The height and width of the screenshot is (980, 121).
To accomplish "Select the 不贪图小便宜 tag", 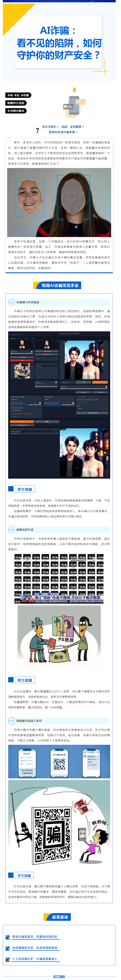I will (x=16, y=111).
